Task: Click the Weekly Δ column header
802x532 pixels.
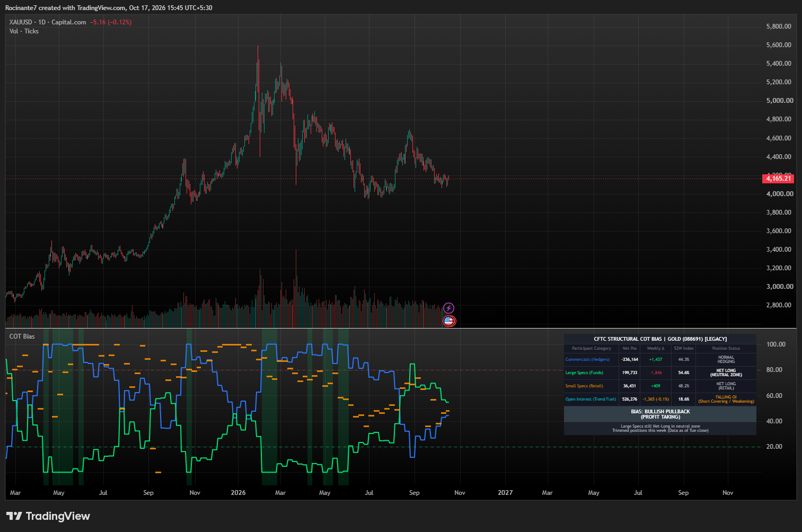Action: point(656,349)
